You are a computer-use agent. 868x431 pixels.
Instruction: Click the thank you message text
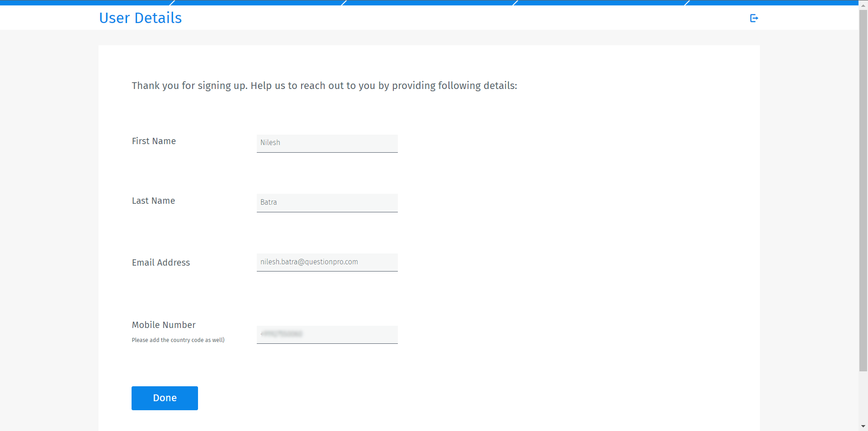pos(325,85)
